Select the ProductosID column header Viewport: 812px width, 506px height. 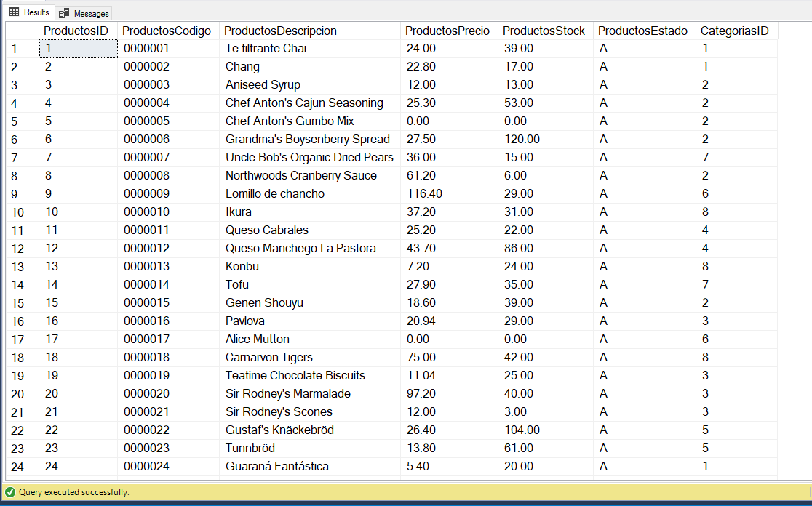pos(78,31)
